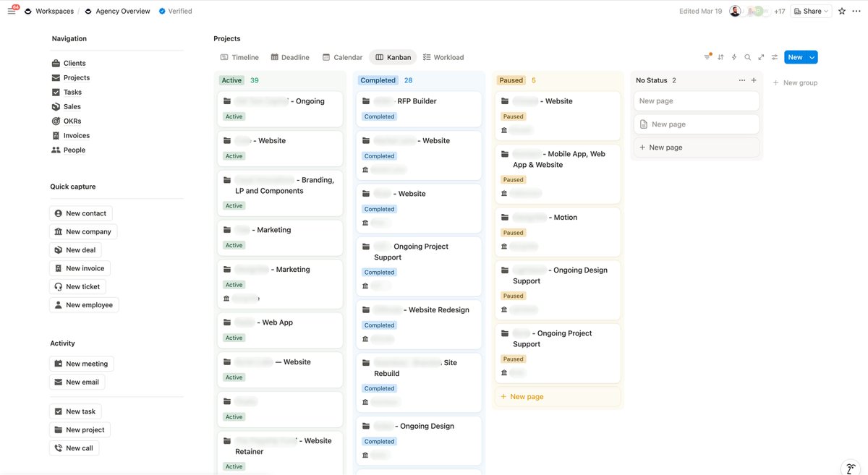Open the active Web App card

pos(279,330)
